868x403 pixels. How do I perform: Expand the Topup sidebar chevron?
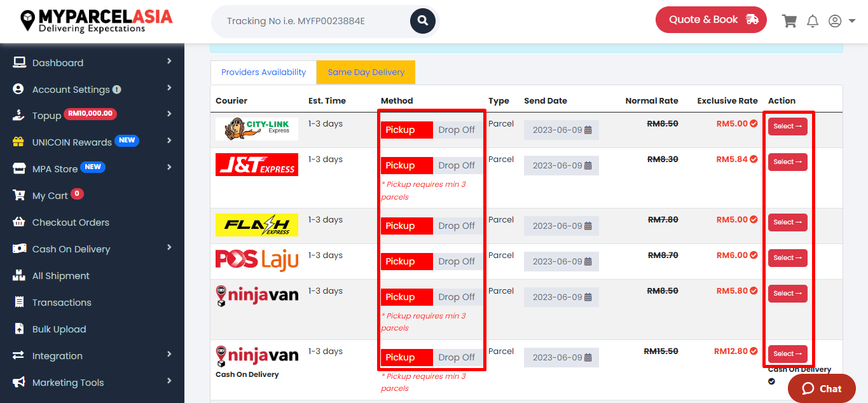pyautogui.click(x=169, y=114)
